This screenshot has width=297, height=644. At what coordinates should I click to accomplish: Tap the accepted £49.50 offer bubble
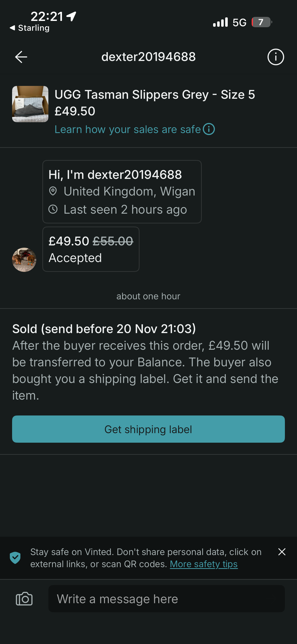(91, 249)
